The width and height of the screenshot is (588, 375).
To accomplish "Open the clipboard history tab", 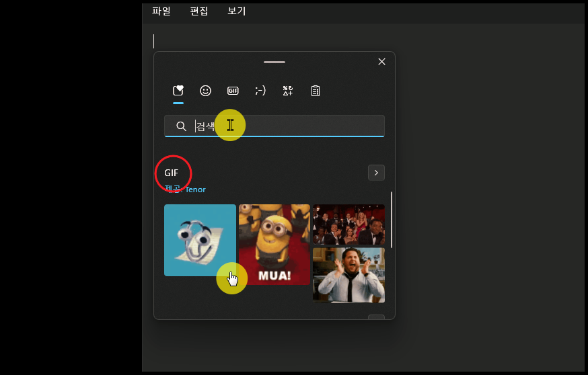I will click(x=316, y=91).
